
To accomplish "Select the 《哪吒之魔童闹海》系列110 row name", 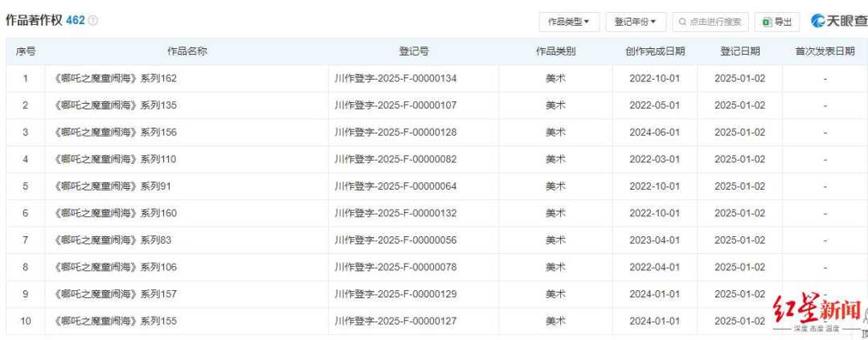I will tap(115, 159).
